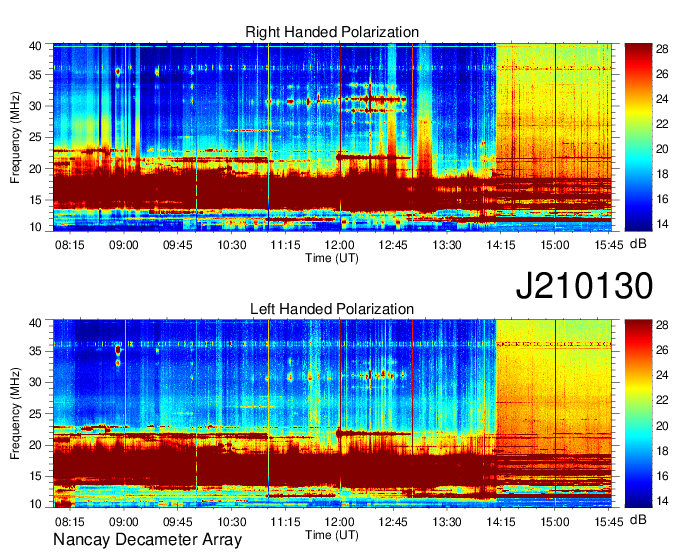This screenshot has width=680, height=552.
Task: Click the "10" frequency tick of the Right Handed plot
Action: [36, 227]
